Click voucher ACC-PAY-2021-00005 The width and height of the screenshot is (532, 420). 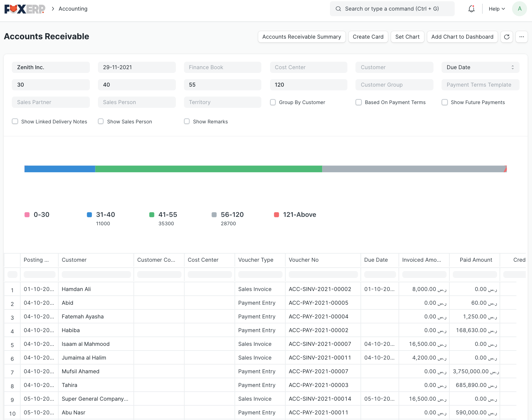[318, 303]
